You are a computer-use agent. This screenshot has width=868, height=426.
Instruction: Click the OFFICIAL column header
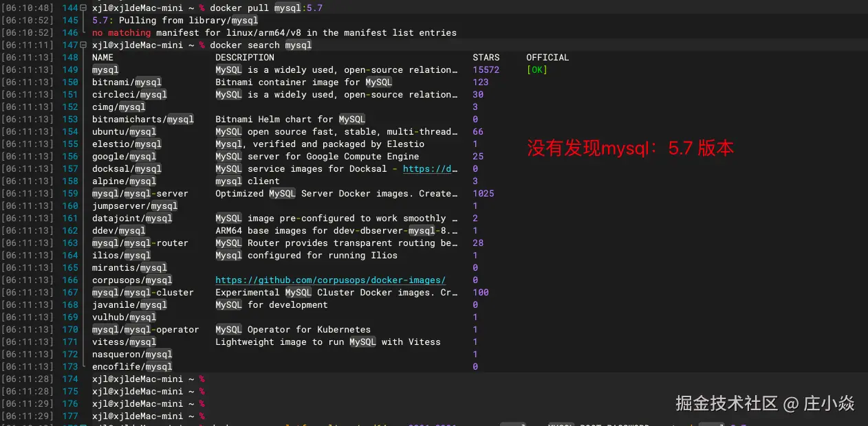pyautogui.click(x=547, y=58)
